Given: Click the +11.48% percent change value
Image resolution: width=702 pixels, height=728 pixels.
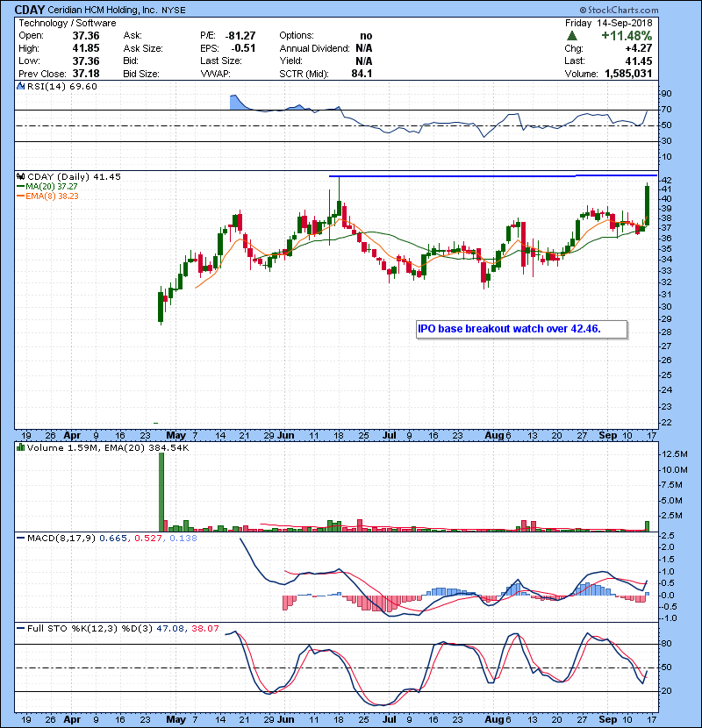Looking at the screenshot, I should [627, 35].
